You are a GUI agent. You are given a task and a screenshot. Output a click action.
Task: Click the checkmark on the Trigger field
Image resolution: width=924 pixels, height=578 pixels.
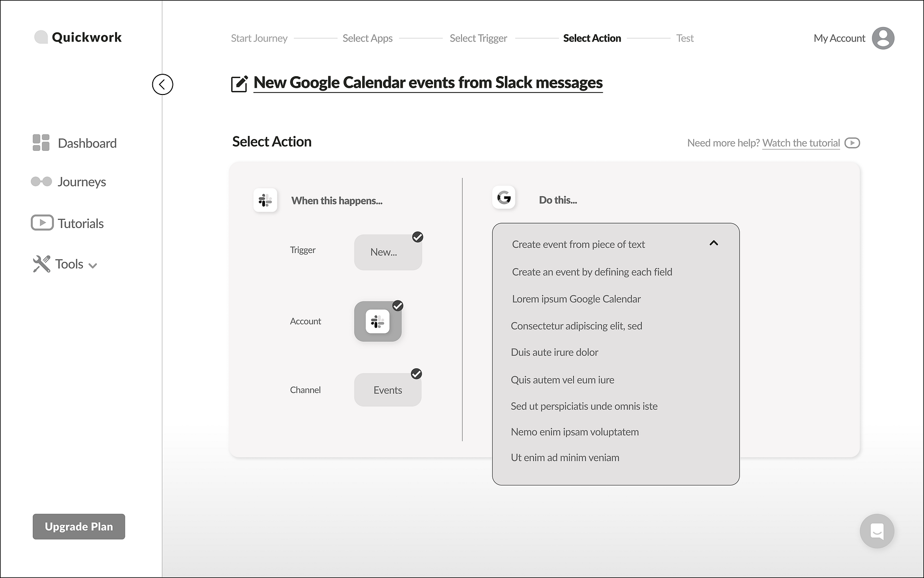pyautogui.click(x=418, y=237)
